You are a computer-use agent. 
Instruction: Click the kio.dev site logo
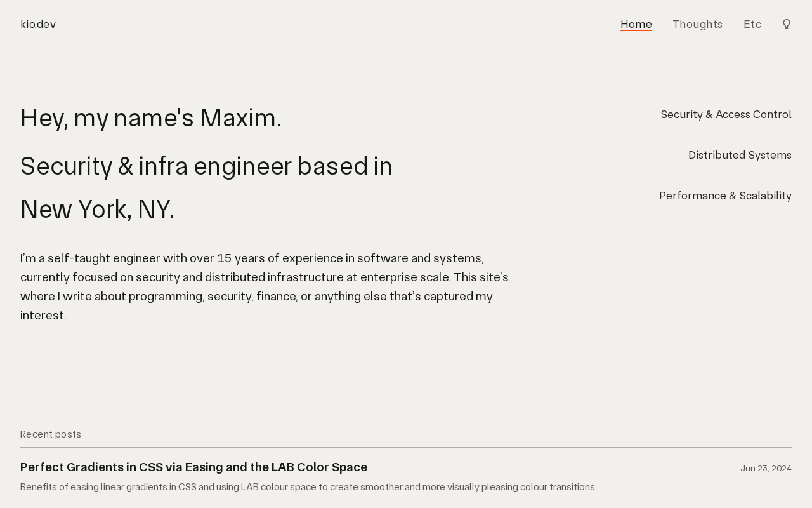click(38, 24)
